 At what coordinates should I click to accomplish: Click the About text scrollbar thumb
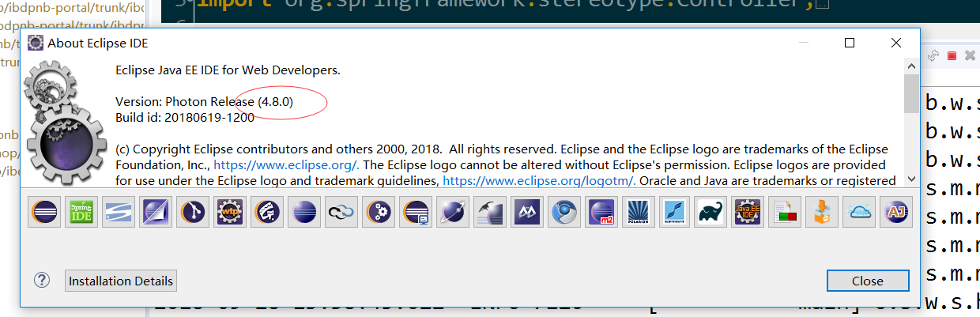[911, 94]
